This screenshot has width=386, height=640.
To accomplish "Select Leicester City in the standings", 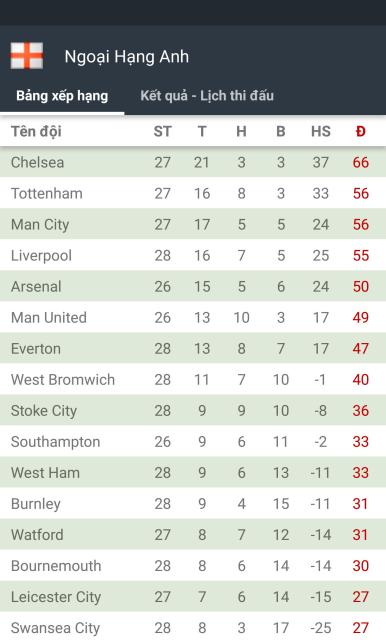I will click(x=193, y=597).
